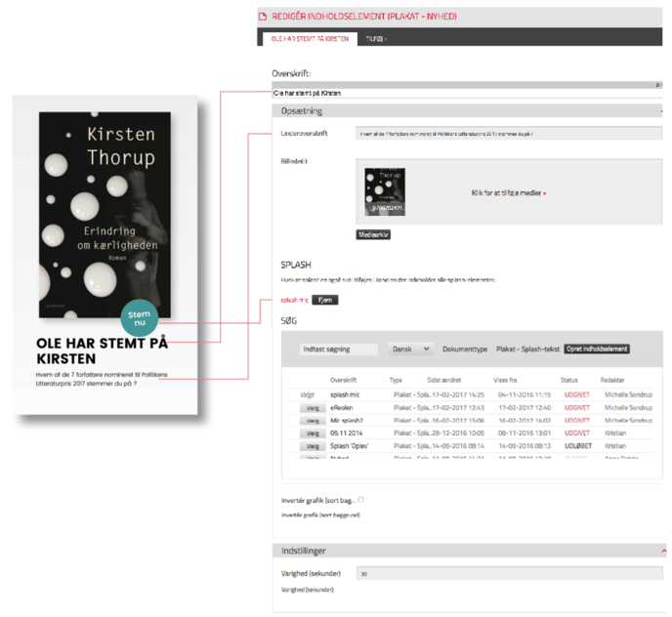Click the poster headline Ole har stemt på Kirsten

[102, 350]
